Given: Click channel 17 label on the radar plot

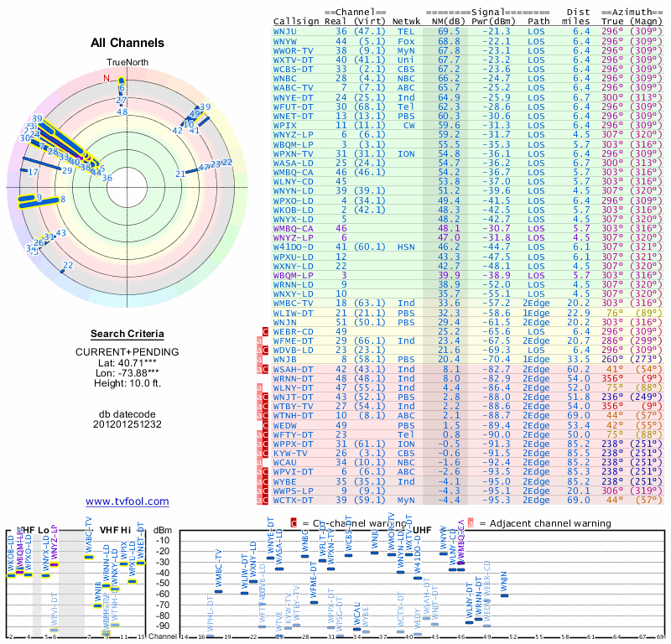Looking at the screenshot, I should click(x=34, y=172).
